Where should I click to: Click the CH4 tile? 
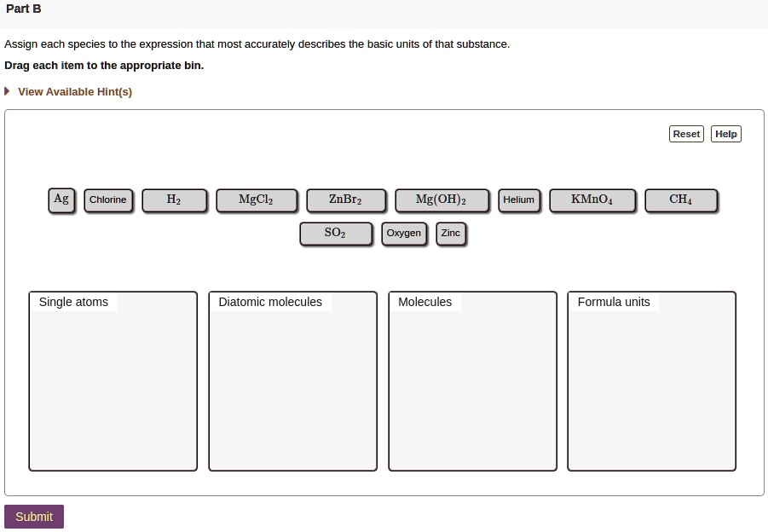680,199
